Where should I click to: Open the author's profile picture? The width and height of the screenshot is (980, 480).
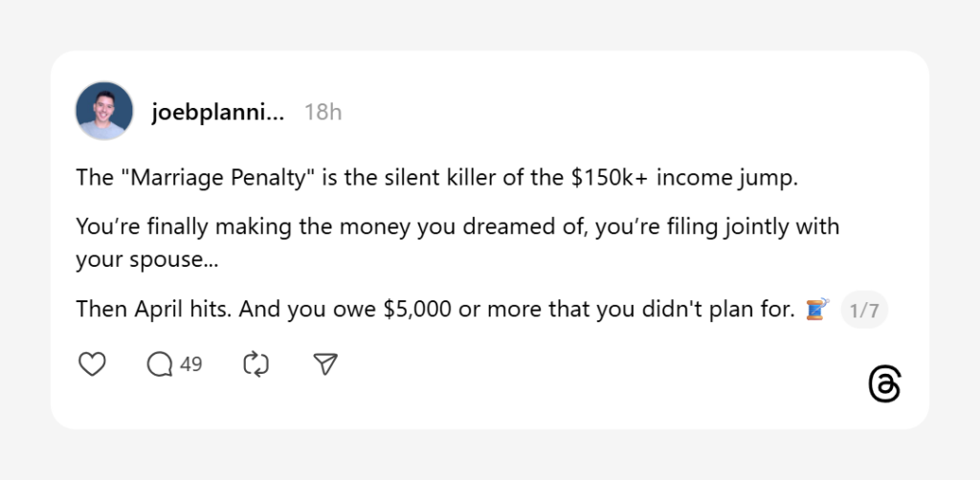(104, 111)
